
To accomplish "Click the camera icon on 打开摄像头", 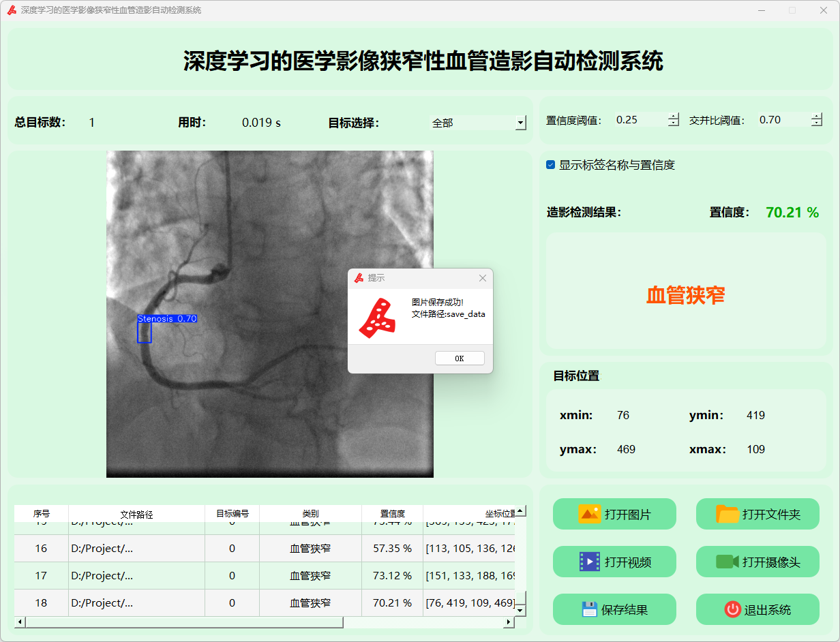I will 727,562.
